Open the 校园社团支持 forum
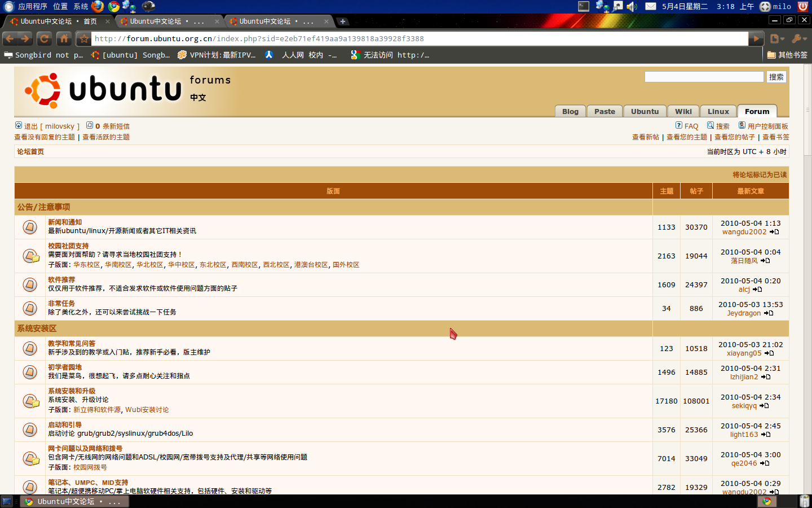812x508 pixels. coord(68,246)
